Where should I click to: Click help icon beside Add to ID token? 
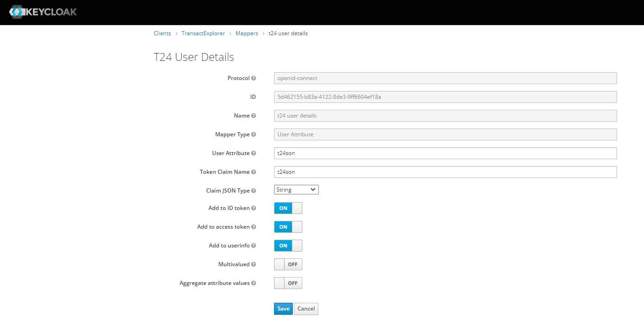(x=253, y=208)
